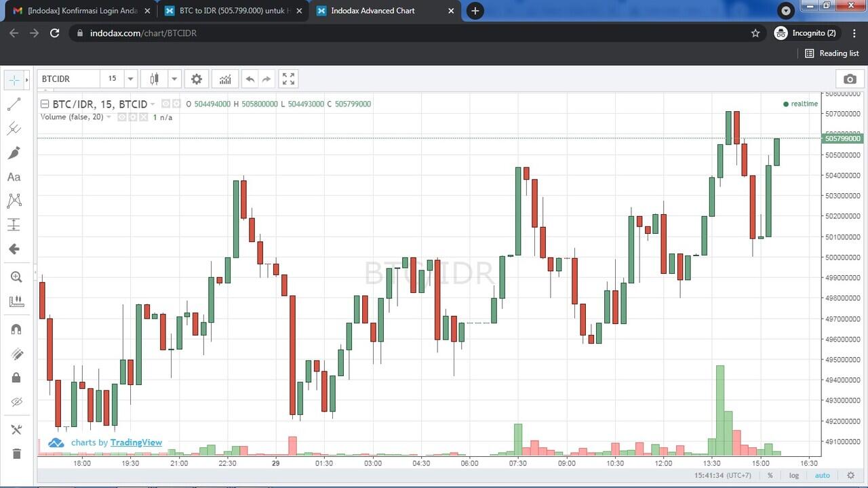The width and height of the screenshot is (868, 488).
Task: Toggle log scale mode
Action: tap(794, 476)
